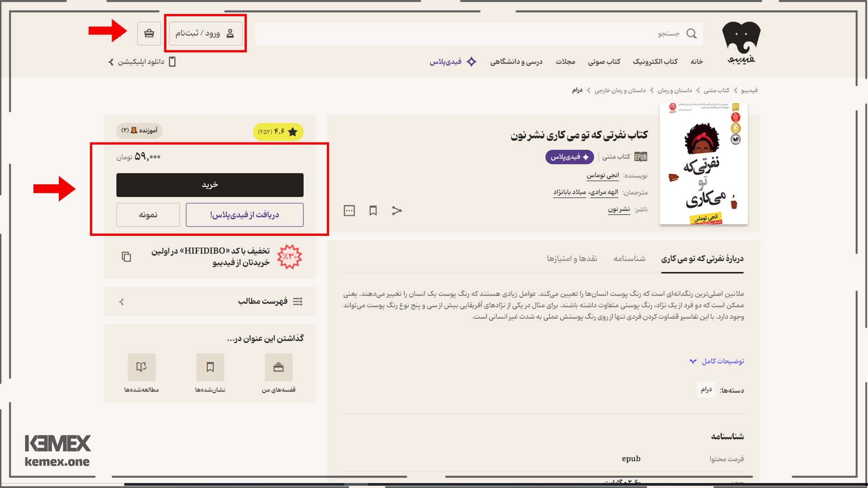Click درام breadcrumb item
Screen dimensions: 868x488
pyautogui.click(x=577, y=90)
